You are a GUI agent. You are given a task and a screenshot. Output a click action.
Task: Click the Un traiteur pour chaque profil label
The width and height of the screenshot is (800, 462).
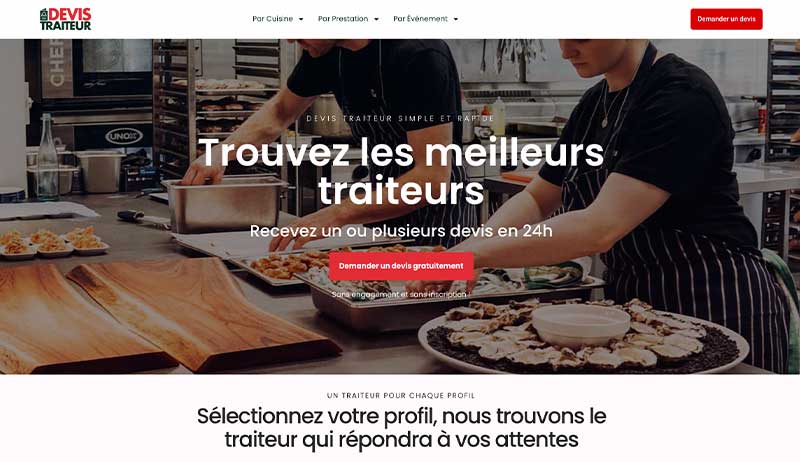tap(401, 395)
